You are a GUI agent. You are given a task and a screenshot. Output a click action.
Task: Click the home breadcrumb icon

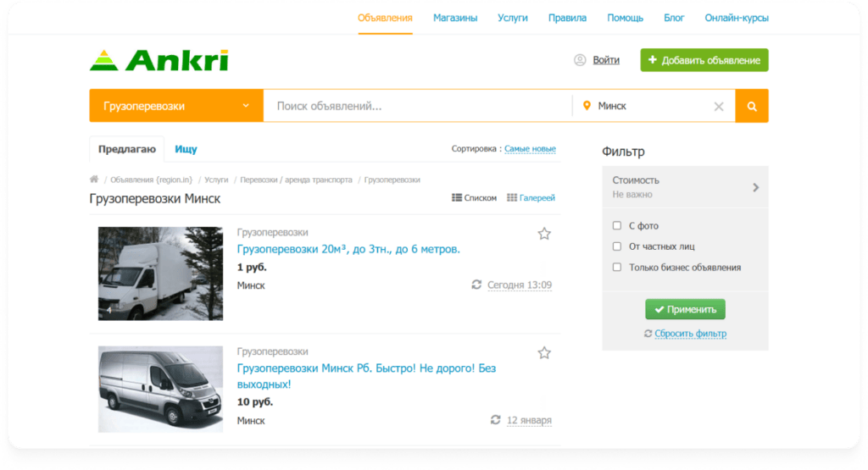(94, 180)
